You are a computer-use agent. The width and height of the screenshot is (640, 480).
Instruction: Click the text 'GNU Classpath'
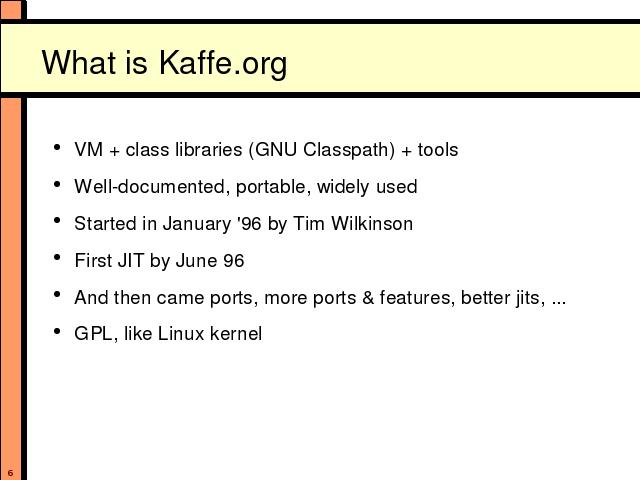click(x=322, y=150)
